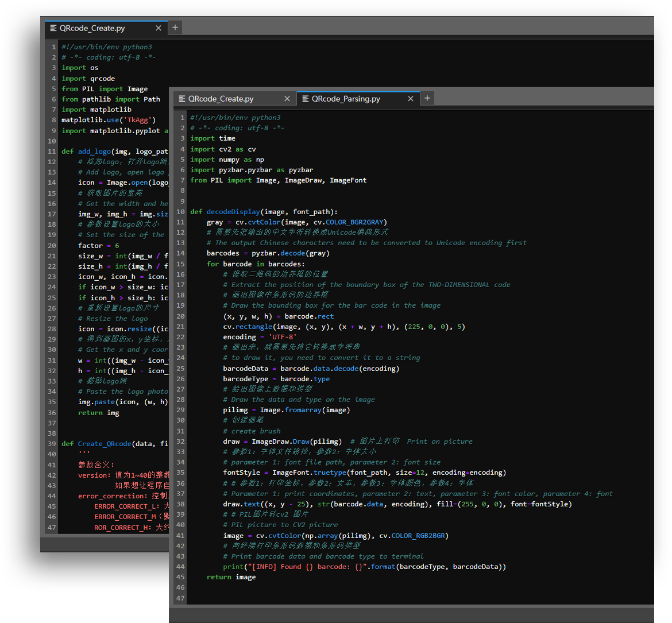Click file icon on front QRcode_Create.py tab
Image resolution: width=672 pixels, height=623 pixels.
click(x=182, y=99)
